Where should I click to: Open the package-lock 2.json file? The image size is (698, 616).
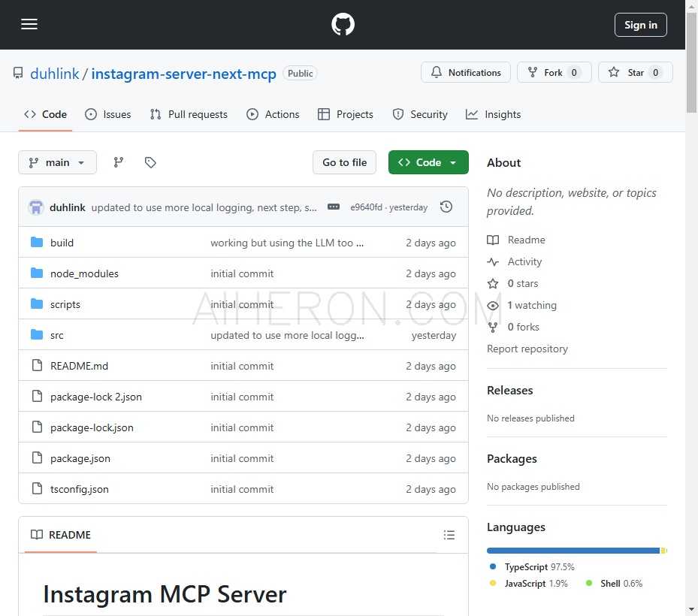95,397
